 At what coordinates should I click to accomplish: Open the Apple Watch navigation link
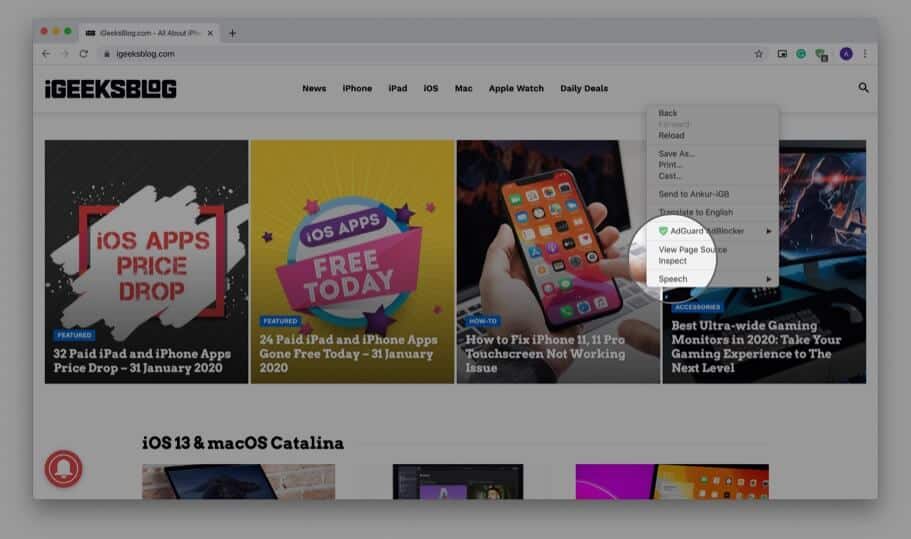click(516, 88)
